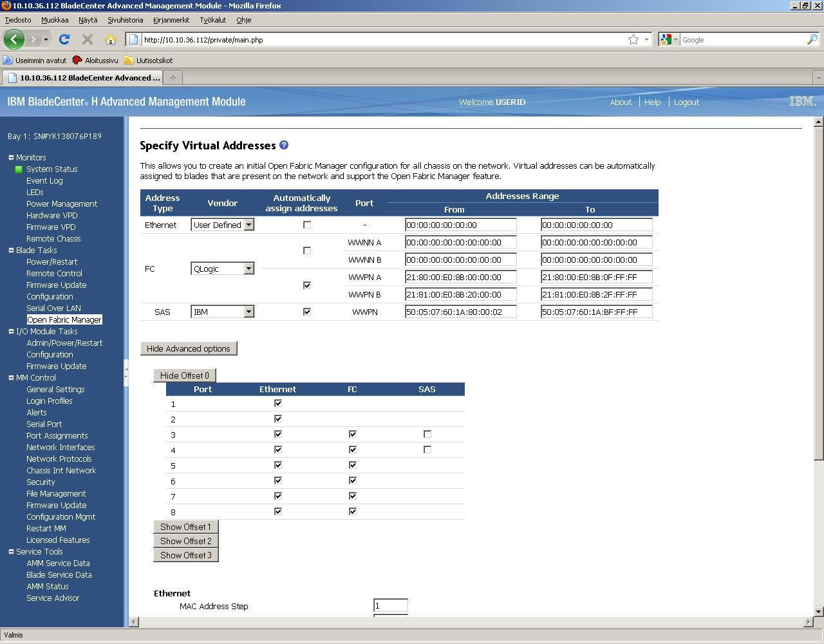Uncheck FC WWPN automatically assign checkbox
This screenshot has width=824, height=644.
[307, 285]
